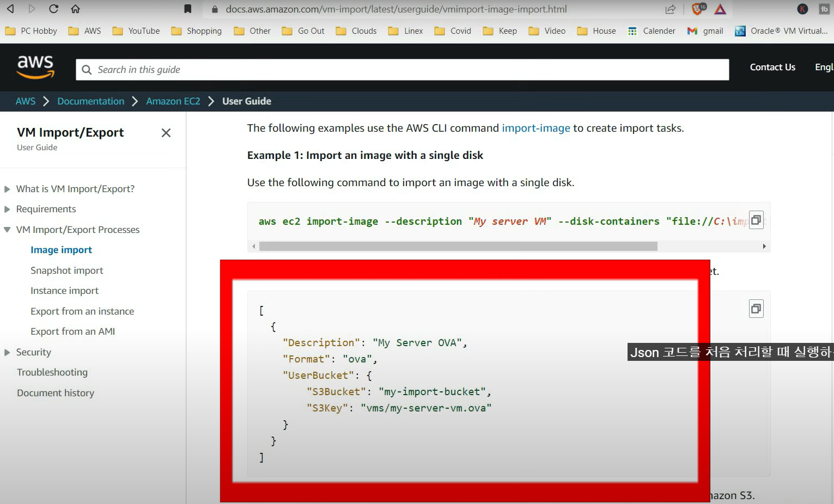834x504 pixels.
Task: Go to Amazon EC2 breadcrumb link
Action: pos(173,101)
